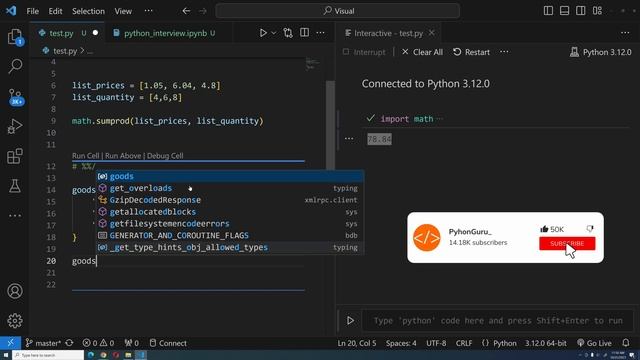
Task: Click the editor vertical scrollbar
Action: pyautogui.click(x=330, y=124)
